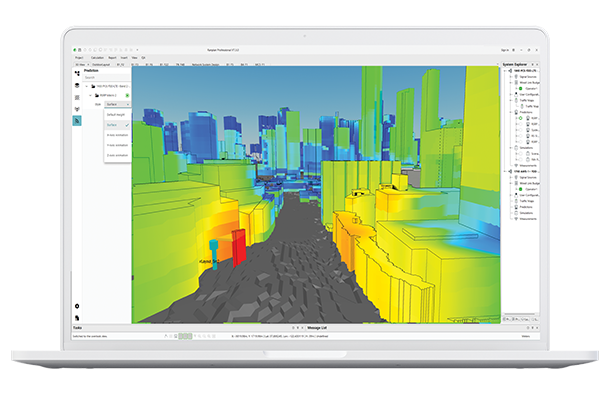Switch to the Network System Design tab
Image resolution: width=609 pixels, height=394 pixels.
[205, 65]
